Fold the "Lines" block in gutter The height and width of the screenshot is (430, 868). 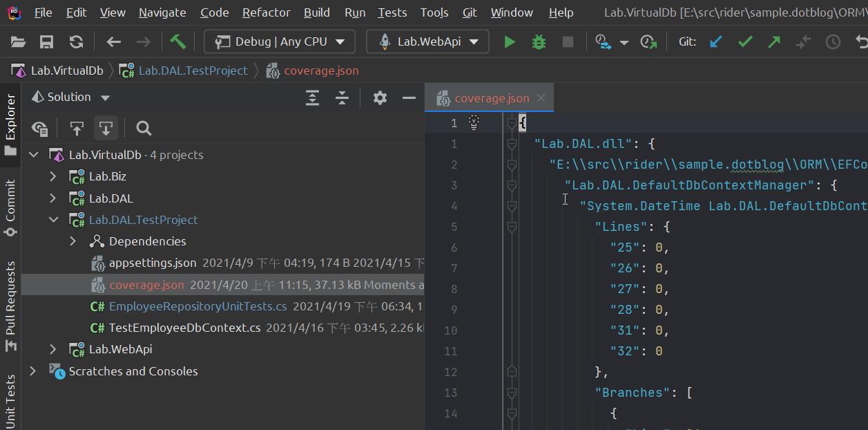[x=512, y=227]
